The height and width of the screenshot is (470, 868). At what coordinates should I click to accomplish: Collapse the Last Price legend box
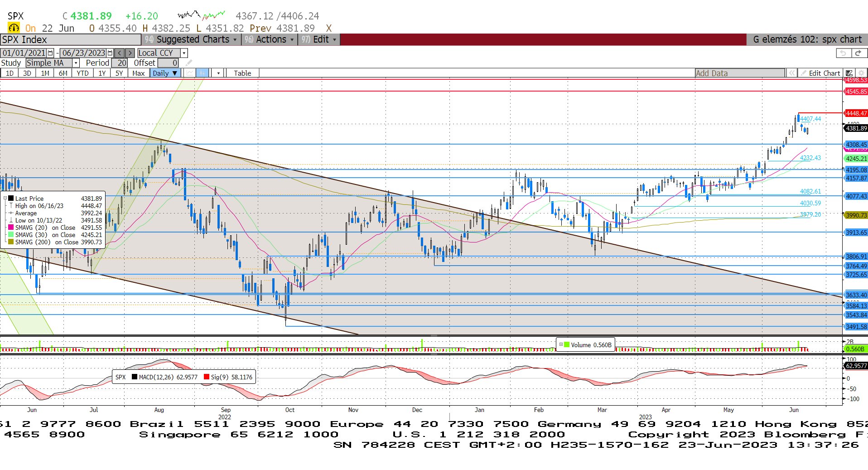point(5,198)
